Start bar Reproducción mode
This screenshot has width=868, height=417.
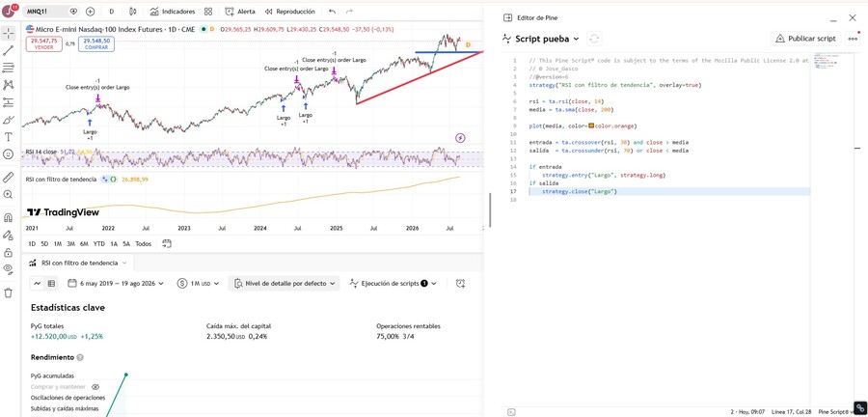click(x=290, y=11)
